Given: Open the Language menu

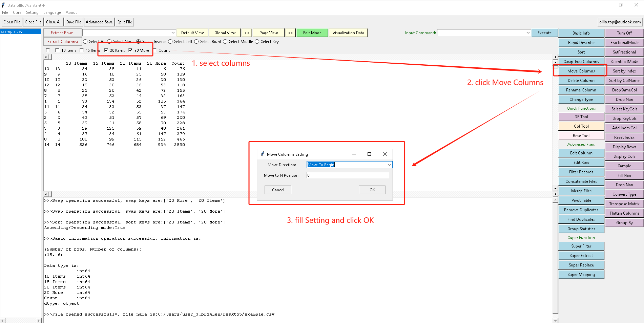Looking at the screenshot, I should point(52,13).
